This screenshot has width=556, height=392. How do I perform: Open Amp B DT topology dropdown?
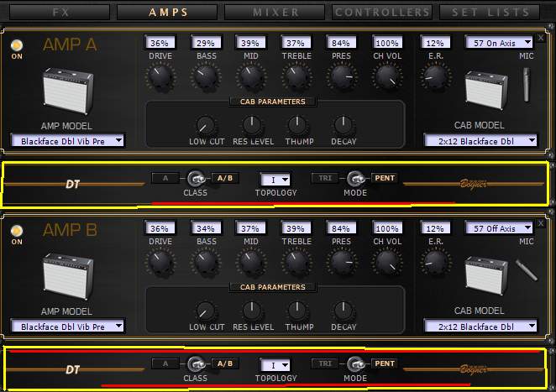pos(275,364)
